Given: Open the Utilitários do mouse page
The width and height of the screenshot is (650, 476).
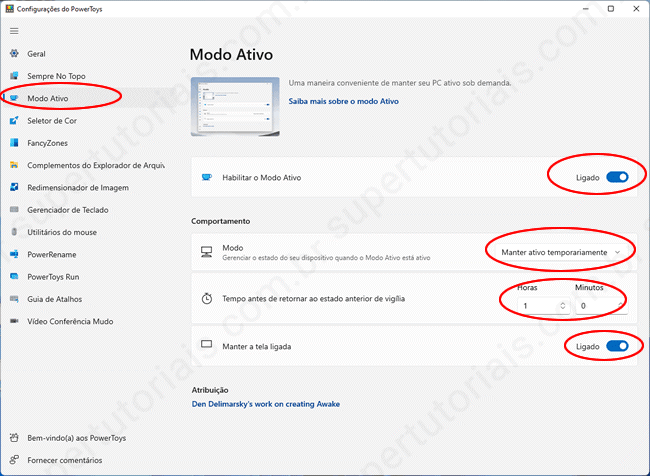Looking at the screenshot, I should [x=61, y=232].
